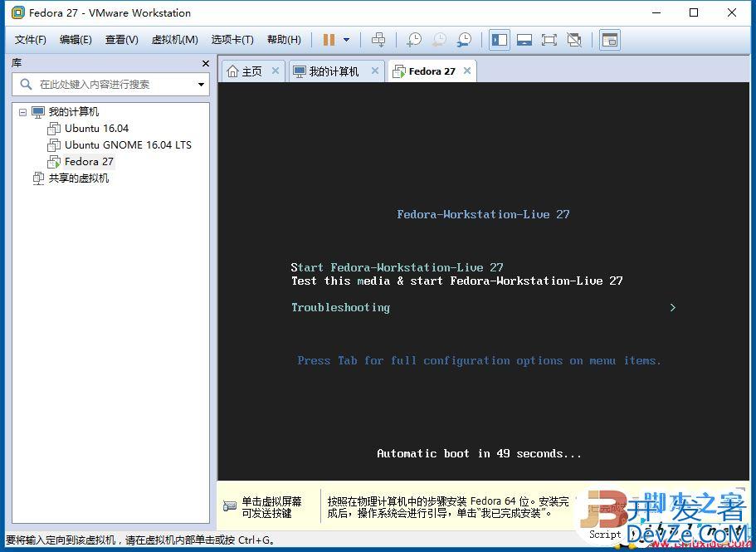756x552 pixels.
Task: Click the Press Tab configuration hint text
Action: click(479, 360)
